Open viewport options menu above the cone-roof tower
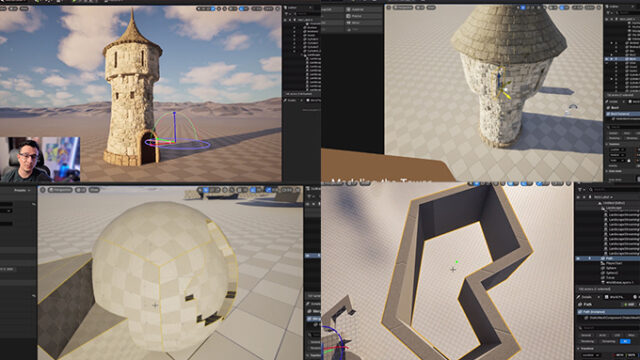This screenshot has height=360, width=640. coord(389,7)
